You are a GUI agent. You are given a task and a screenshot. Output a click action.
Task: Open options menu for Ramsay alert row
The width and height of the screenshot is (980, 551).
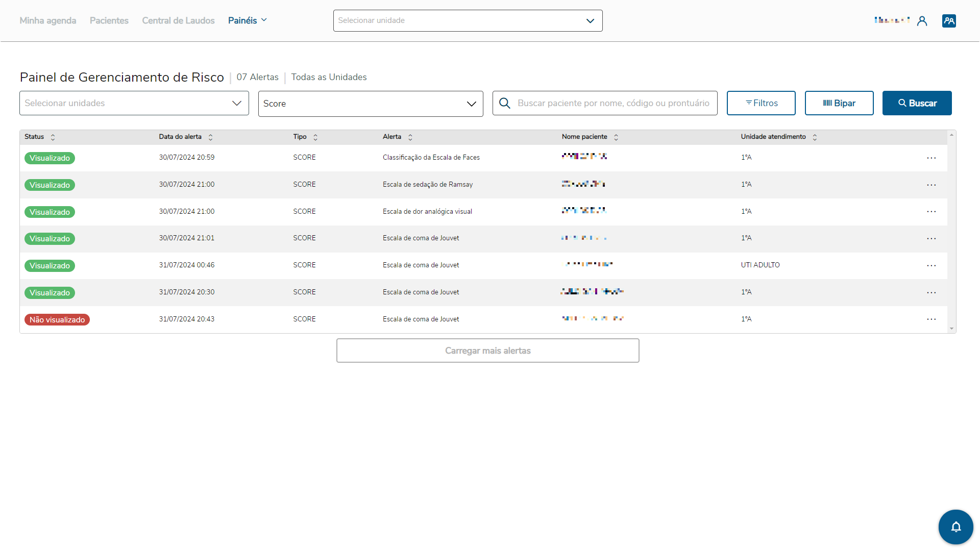(x=932, y=185)
